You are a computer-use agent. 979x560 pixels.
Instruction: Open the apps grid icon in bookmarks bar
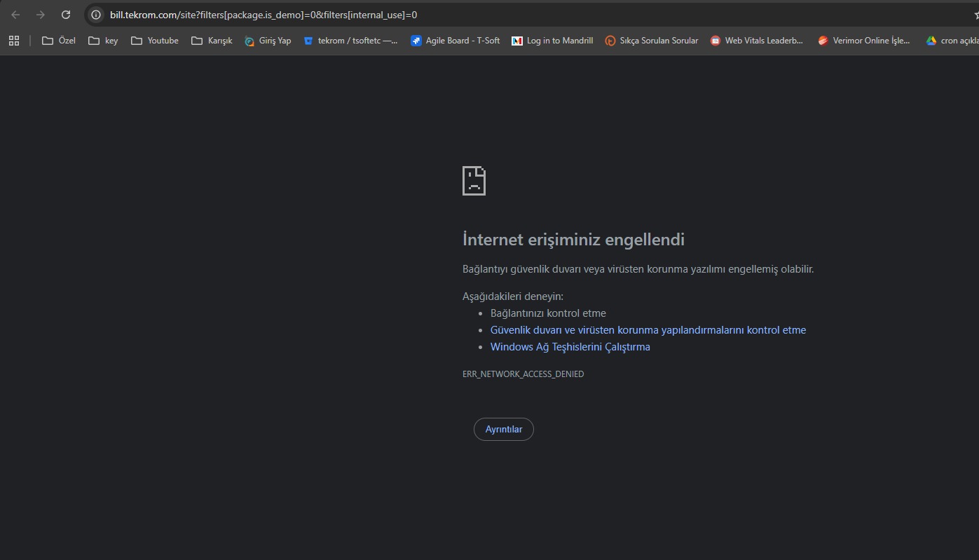(x=14, y=41)
